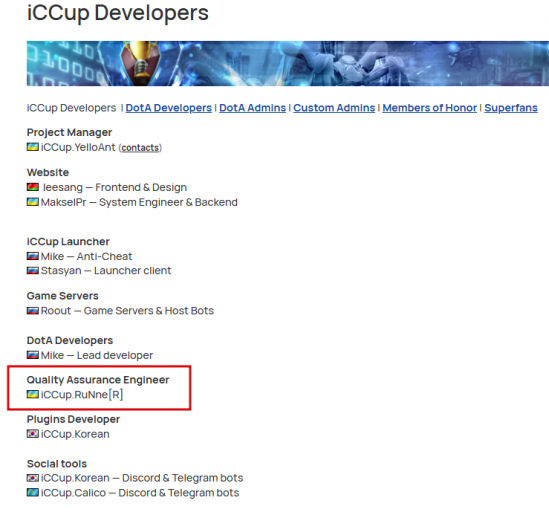Click the Korean flag under Social tools

tap(33, 478)
